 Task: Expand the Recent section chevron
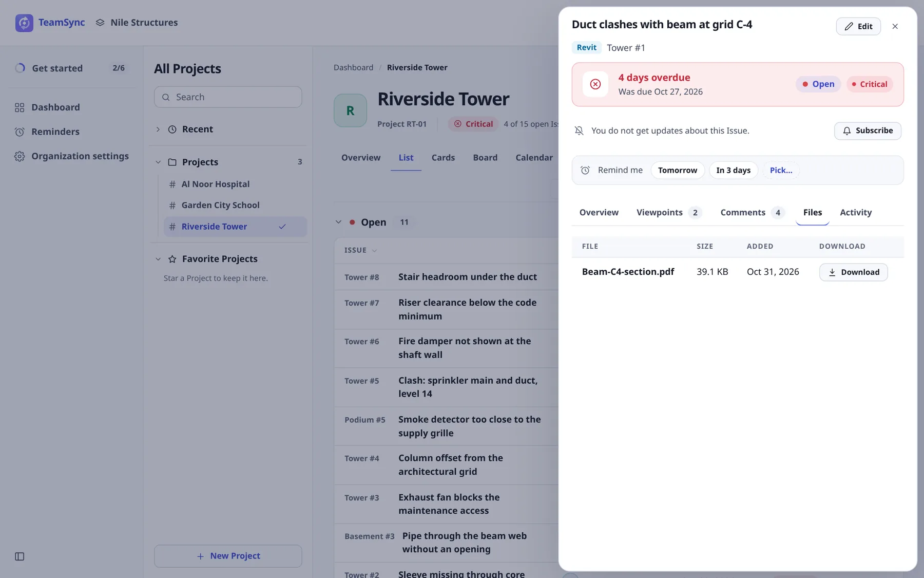click(158, 129)
